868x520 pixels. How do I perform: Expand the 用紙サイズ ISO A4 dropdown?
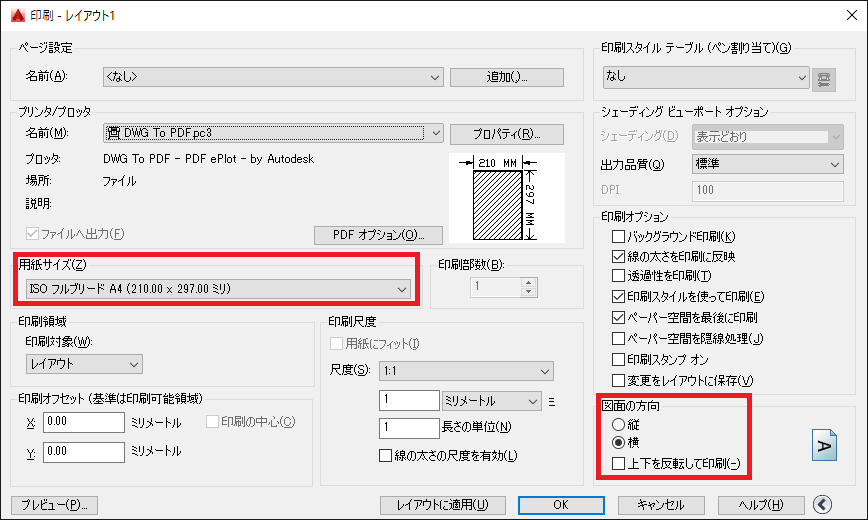[x=218, y=289]
